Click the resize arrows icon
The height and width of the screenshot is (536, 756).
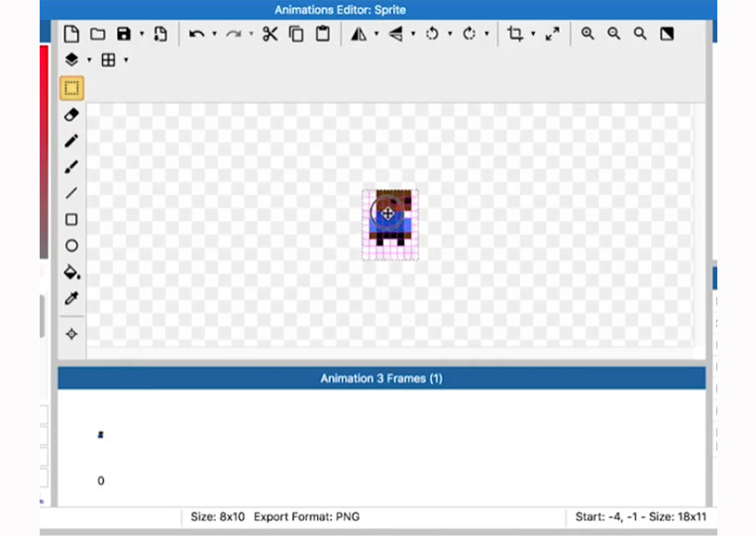[x=553, y=34]
